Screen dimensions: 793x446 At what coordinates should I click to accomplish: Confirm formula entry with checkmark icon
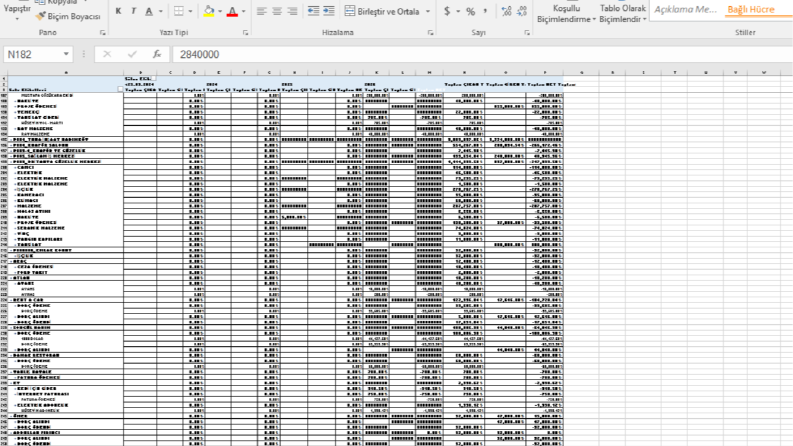pyautogui.click(x=133, y=54)
